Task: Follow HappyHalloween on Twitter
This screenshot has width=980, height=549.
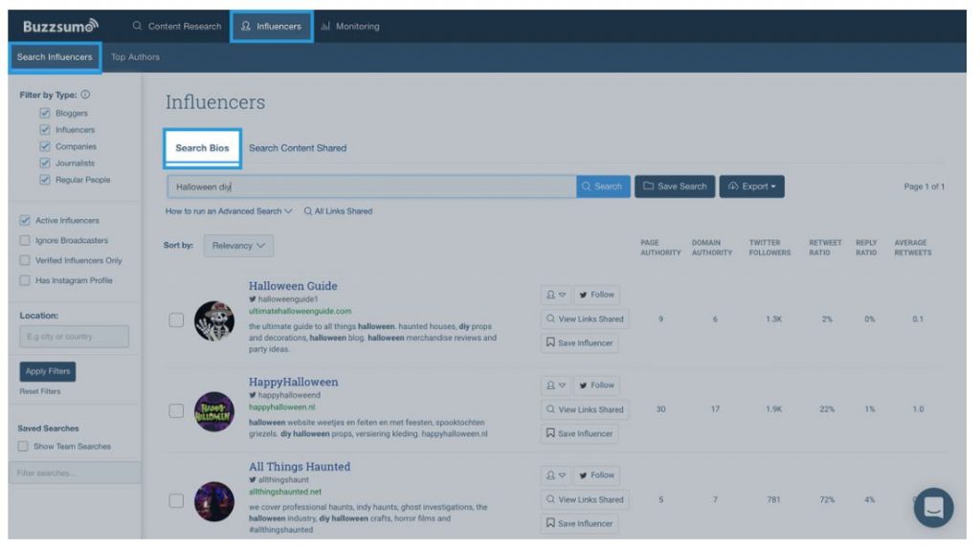Action: click(597, 384)
